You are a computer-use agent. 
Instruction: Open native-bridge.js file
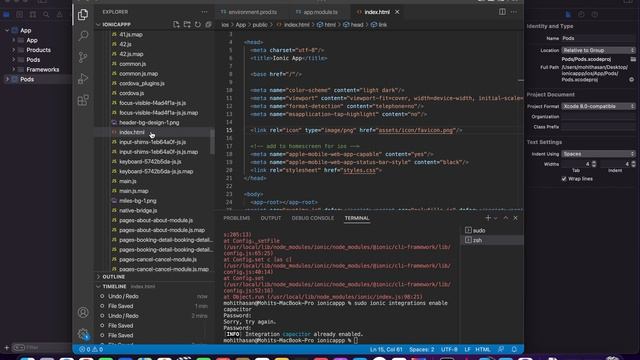138,211
